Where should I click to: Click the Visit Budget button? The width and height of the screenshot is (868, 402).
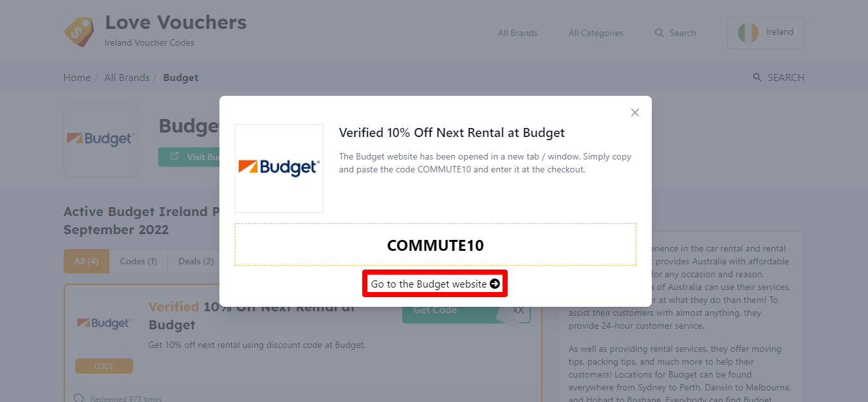point(189,157)
